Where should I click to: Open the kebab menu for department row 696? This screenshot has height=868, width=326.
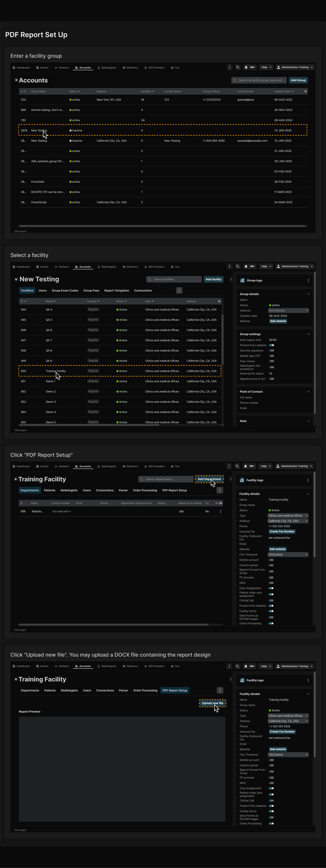220,511
